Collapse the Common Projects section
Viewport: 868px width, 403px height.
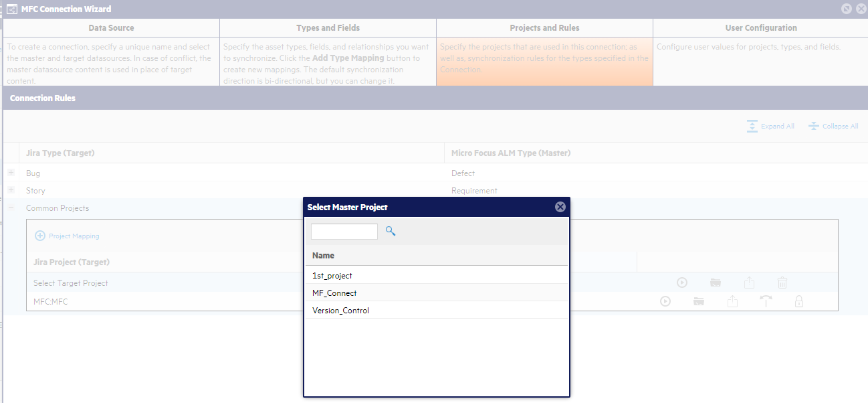pyautogui.click(x=10, y=208)
